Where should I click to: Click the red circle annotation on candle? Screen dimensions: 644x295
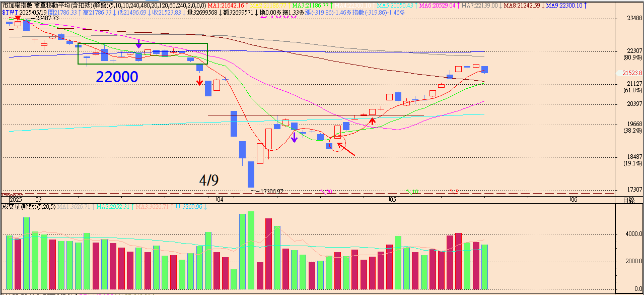coord(340,145)
